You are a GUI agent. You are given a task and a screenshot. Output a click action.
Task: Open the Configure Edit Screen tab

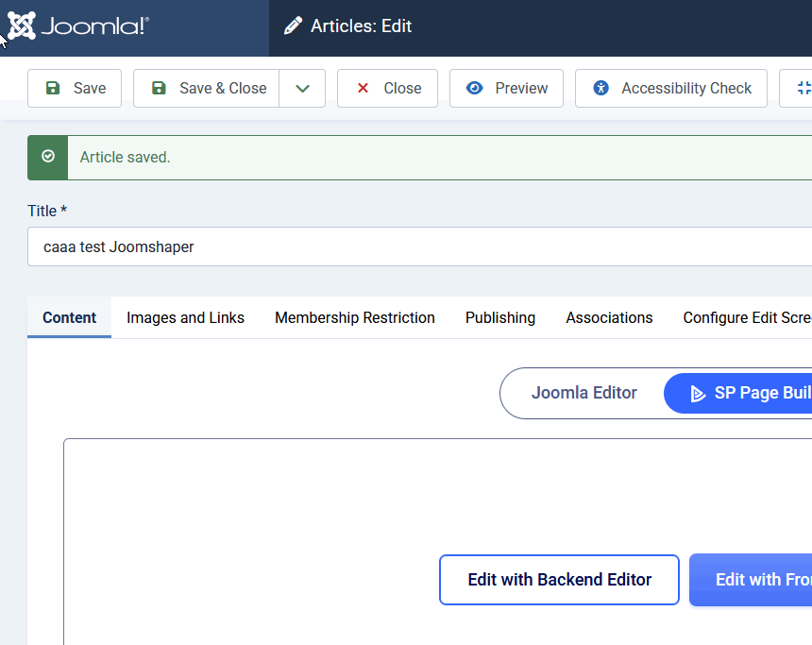coord(746,317)
